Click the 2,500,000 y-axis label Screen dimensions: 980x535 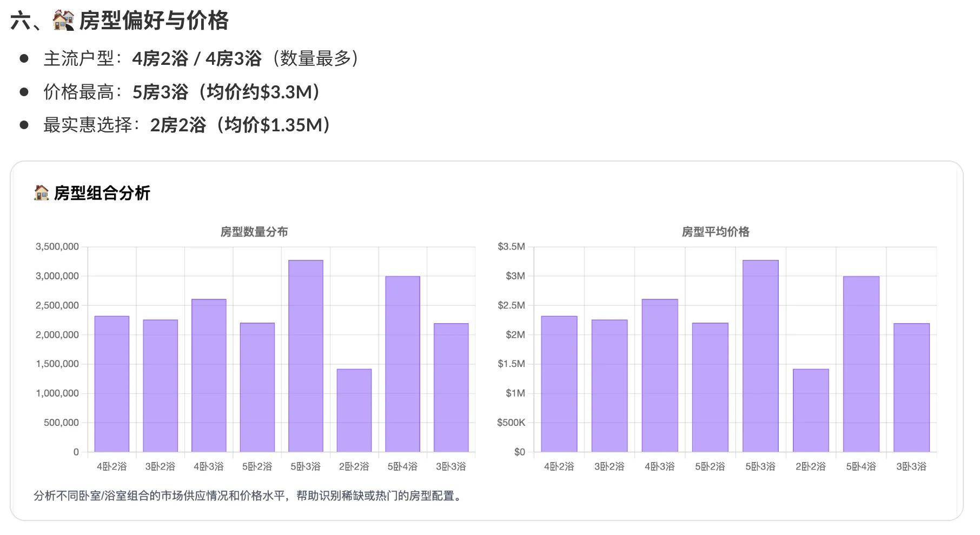tap(57, 305)
